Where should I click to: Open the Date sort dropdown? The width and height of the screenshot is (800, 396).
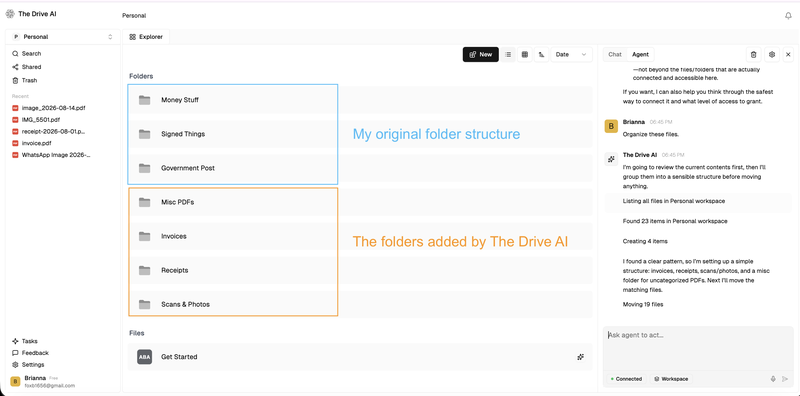tap(571, 55)
